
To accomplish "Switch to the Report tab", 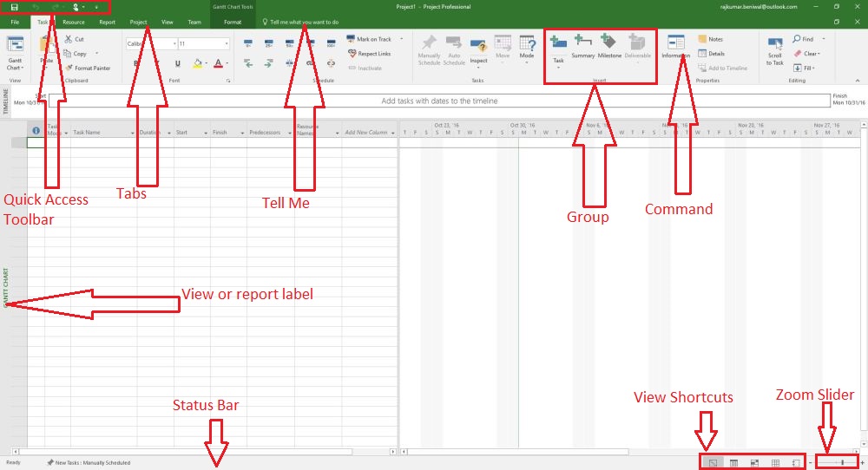I will (x=107, y=23).
